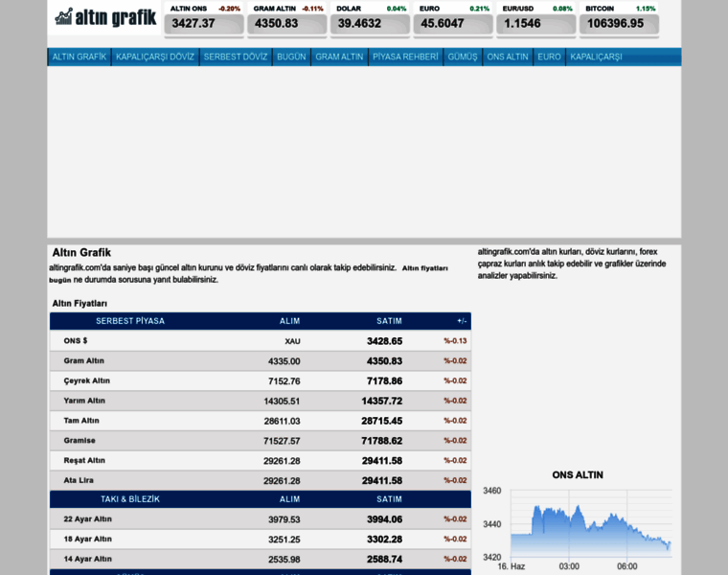Select the Çeyrek Altın row label
The width and height of the screenshot is (728, 575).
(86, 380)
